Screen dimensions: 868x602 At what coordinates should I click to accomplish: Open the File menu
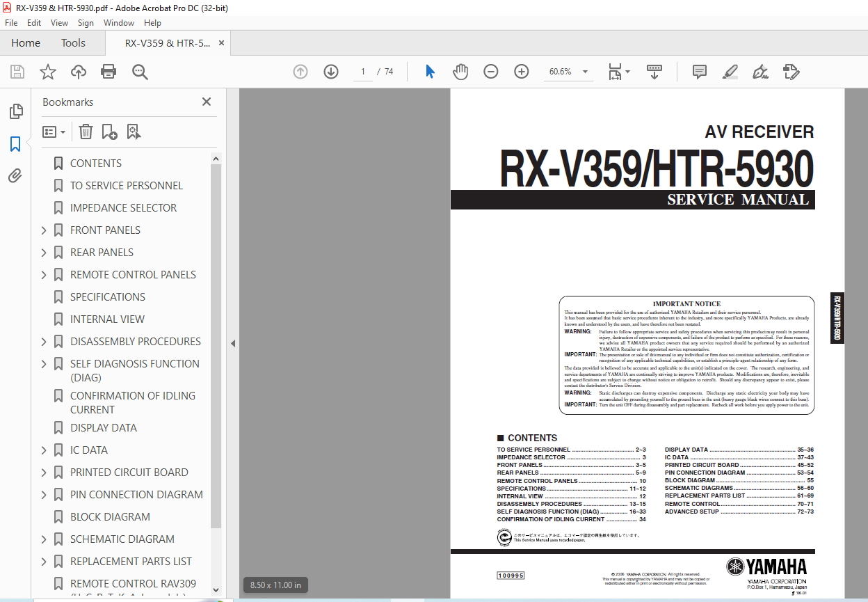11,23
